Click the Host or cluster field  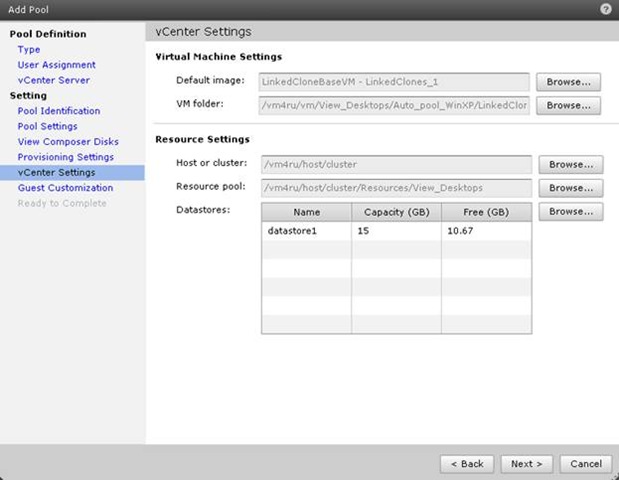tap(396, 165)
